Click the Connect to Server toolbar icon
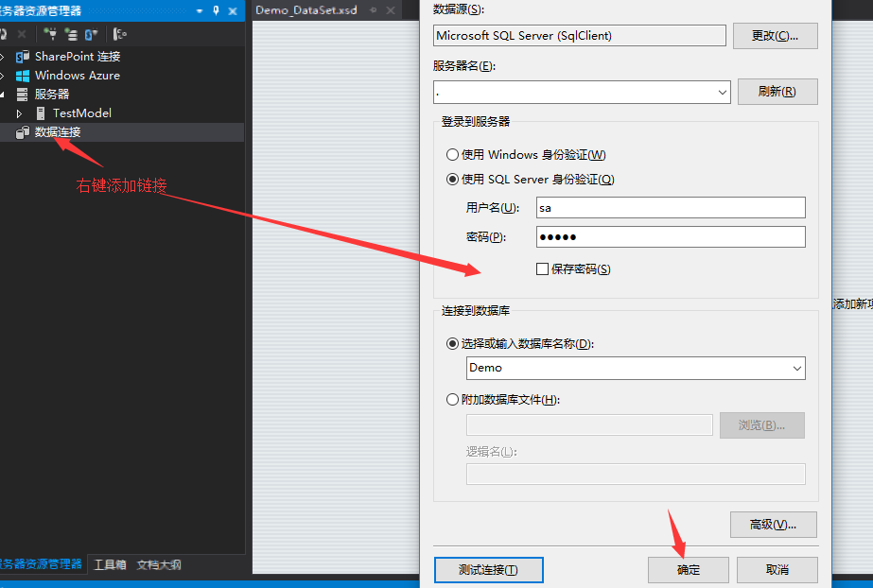Image resolution: width=873 pixels, height=588 pixels. pos(71,34)
